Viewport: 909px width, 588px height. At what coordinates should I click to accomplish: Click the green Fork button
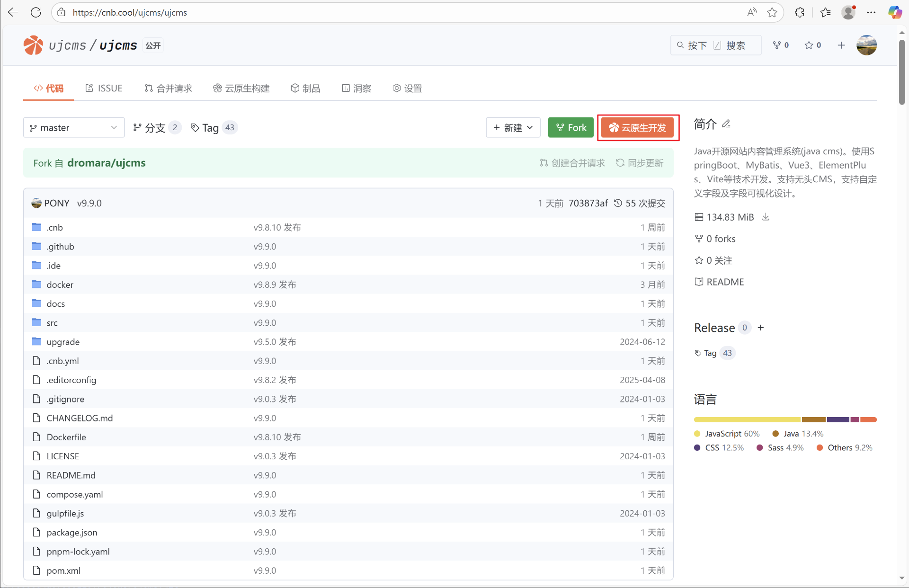click(x=570, y=127)
